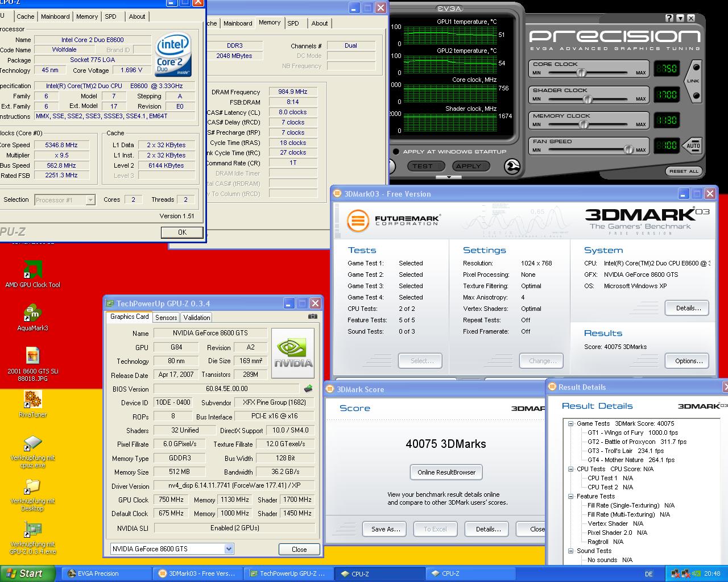Switch to the Validation tab in GPU-Z
Screen dimensions: 728x582
click(197, 318)
